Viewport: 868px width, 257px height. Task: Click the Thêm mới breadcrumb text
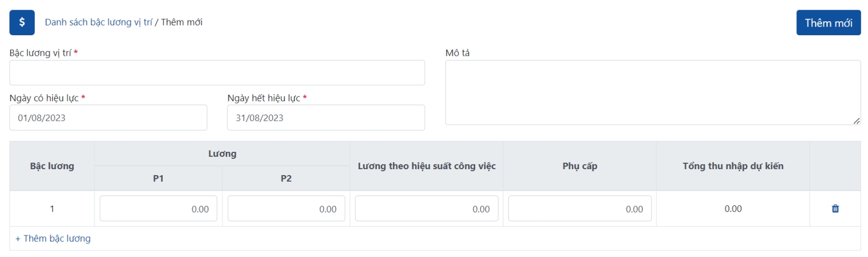(x=182, y=22)
